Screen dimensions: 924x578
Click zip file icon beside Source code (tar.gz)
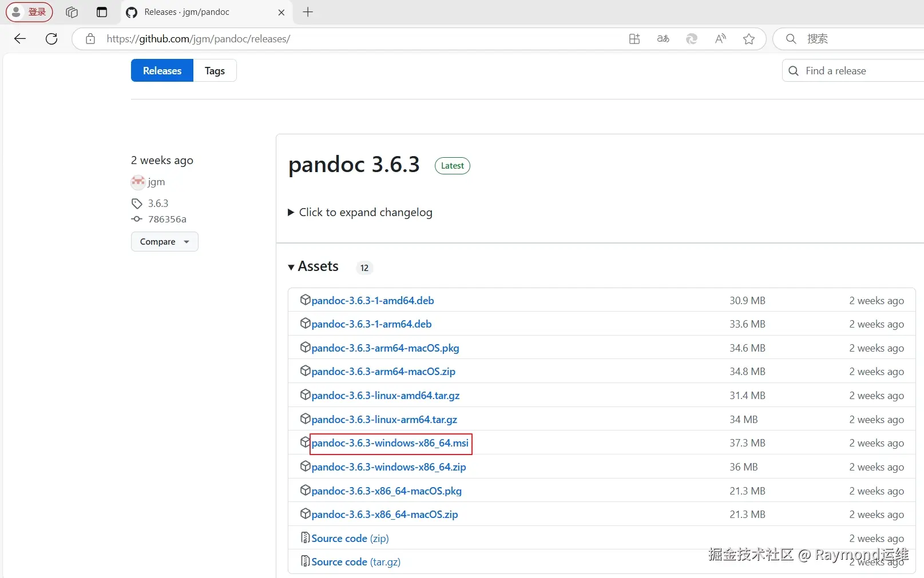(x=306, y=561)
